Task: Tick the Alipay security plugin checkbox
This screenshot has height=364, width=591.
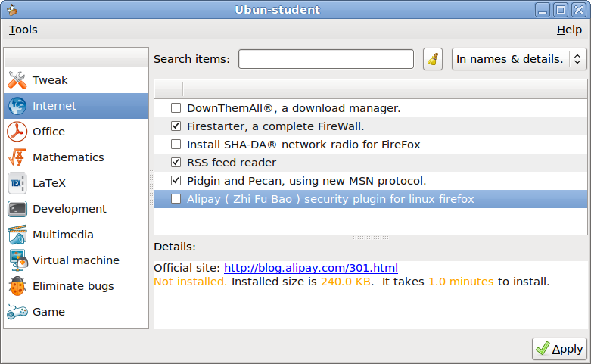Action: [176, 199]
